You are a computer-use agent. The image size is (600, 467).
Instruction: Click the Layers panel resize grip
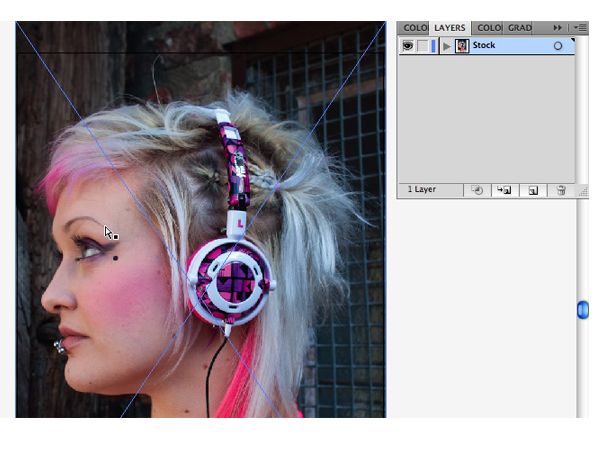(x=583, y=191)
